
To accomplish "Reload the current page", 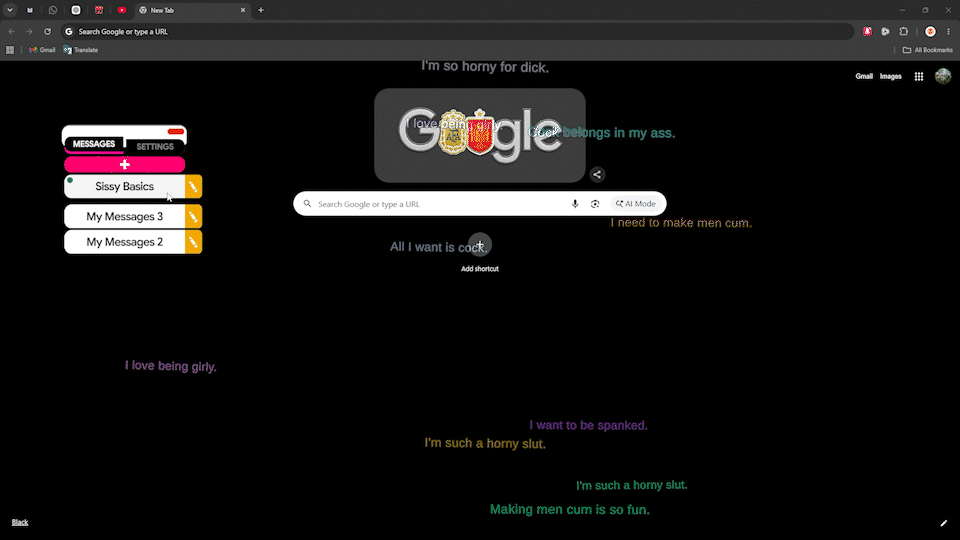I will (47, 31).
